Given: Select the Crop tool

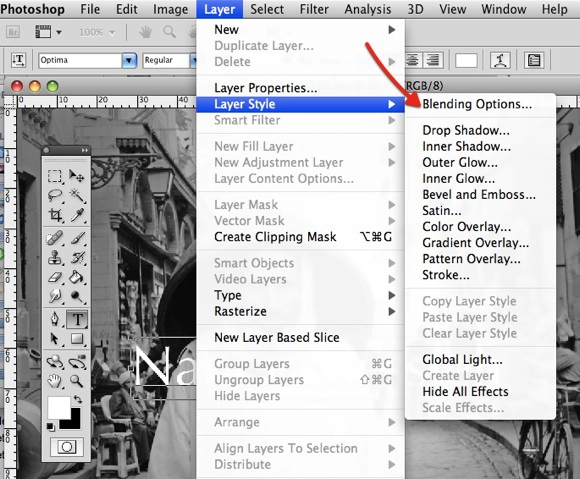Looking at the screenshot, I should tap(55, 215).
